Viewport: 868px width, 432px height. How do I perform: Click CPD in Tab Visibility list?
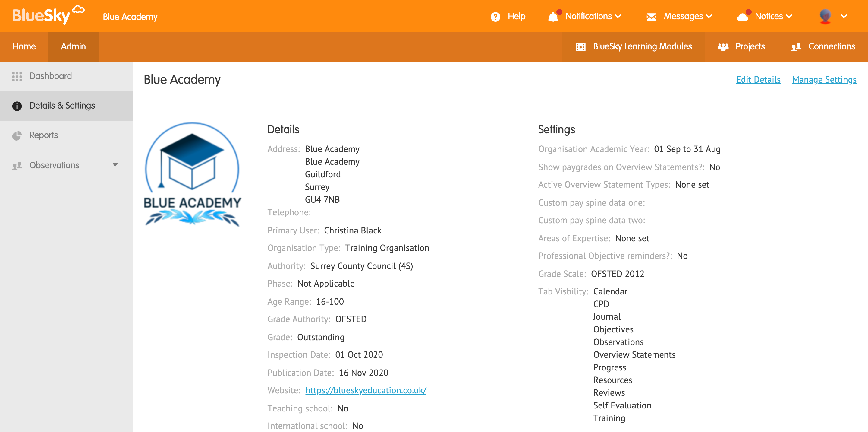point(601,304)
